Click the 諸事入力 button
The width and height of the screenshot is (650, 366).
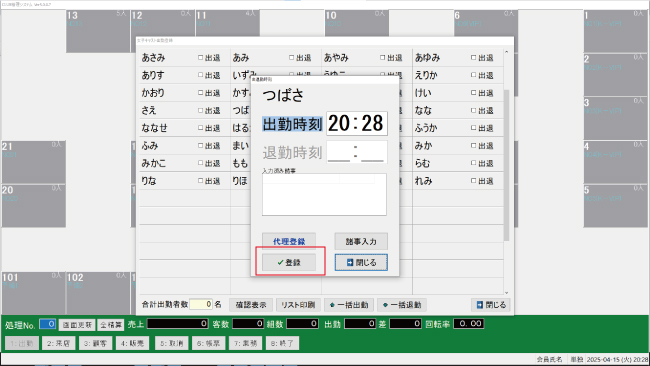point(361,241)
